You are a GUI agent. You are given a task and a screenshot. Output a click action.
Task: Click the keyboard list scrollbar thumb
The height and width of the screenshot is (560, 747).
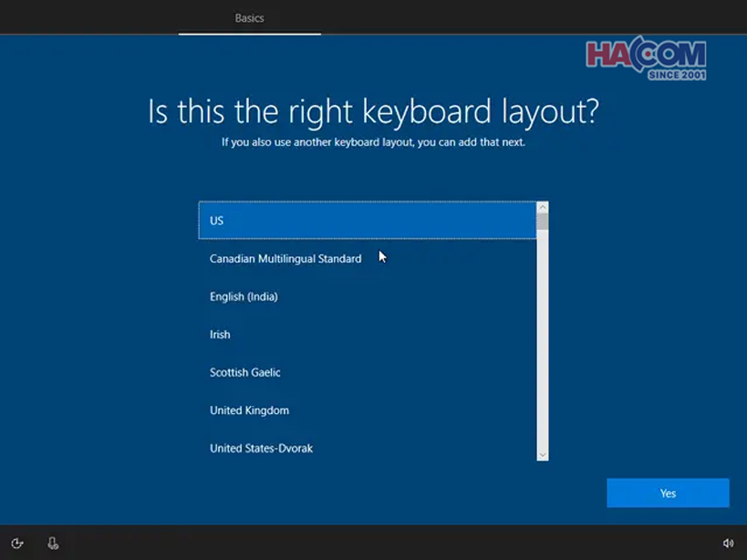tap(542, 222)
